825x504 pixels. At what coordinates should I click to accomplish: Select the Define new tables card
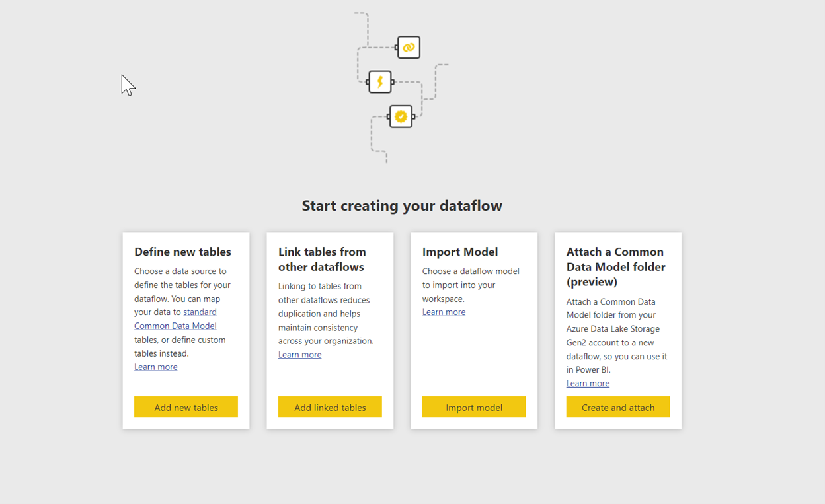pyautogui.click(x=186, y=330)
